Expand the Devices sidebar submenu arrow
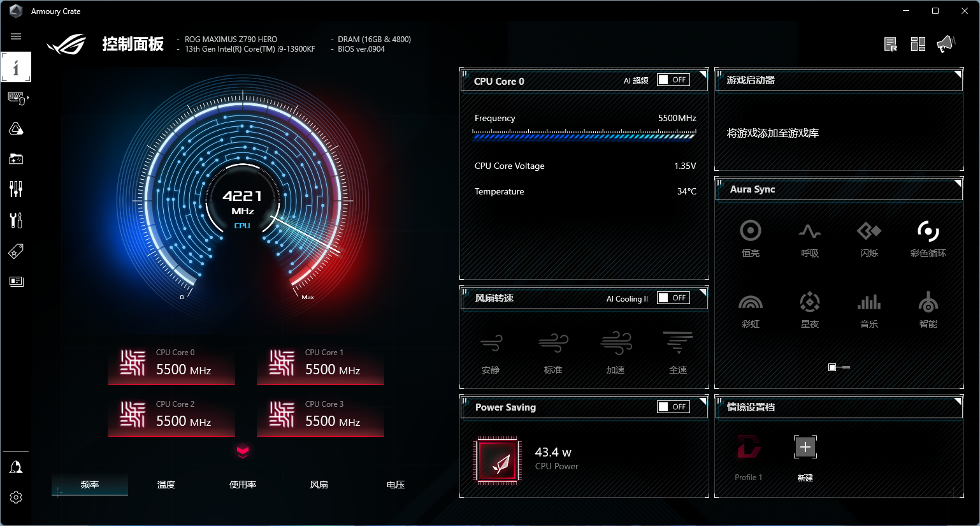 coord(28,98)
